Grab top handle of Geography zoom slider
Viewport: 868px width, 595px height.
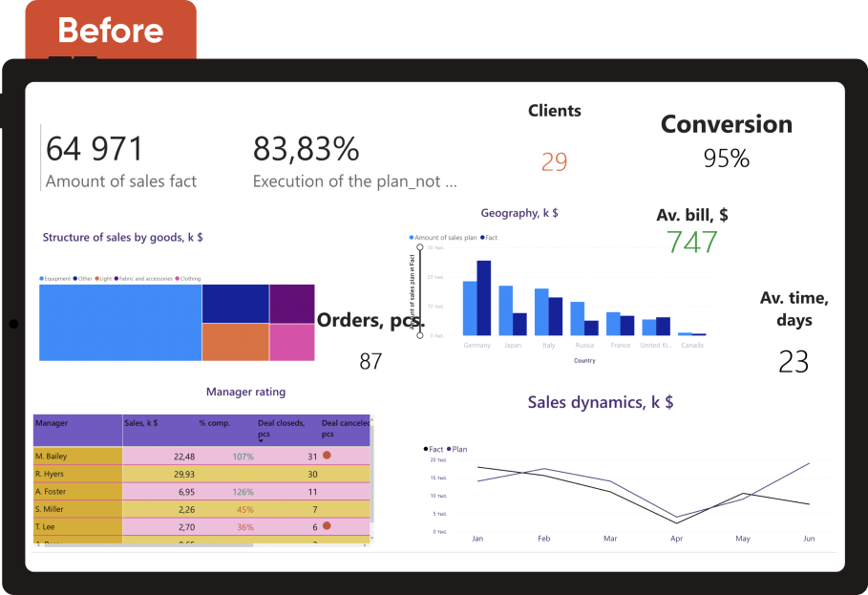pos(419,246)
